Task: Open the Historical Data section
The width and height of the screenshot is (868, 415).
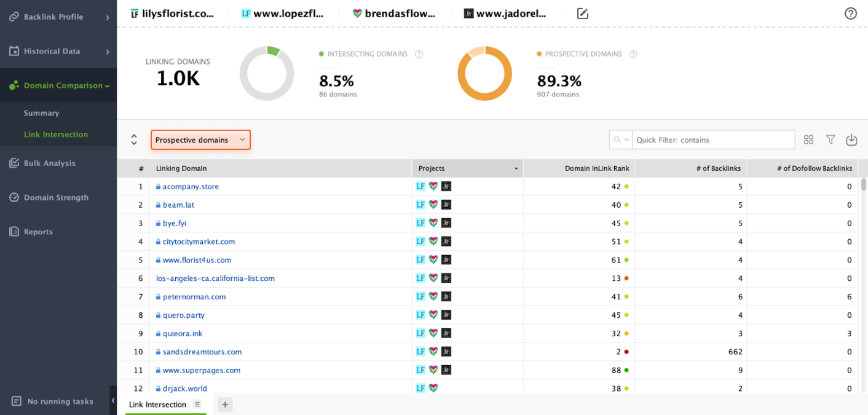Action: 58,51
